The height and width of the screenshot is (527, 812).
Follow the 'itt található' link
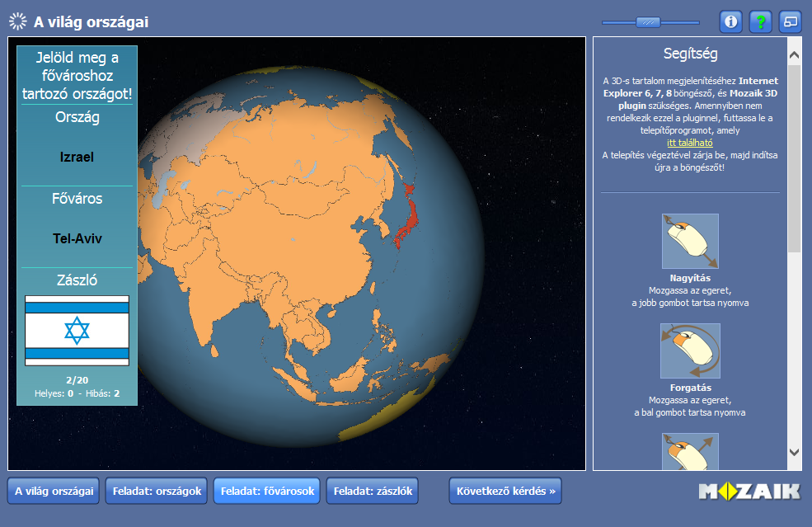[x=690, y=143]
